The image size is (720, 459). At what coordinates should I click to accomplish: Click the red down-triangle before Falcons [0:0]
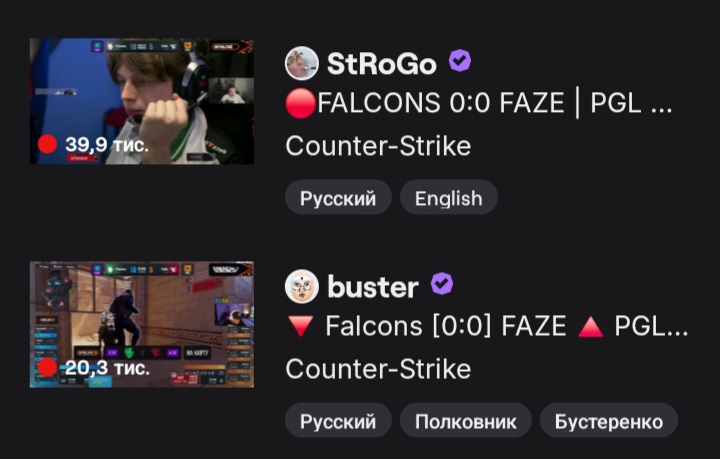pos(301,326)
